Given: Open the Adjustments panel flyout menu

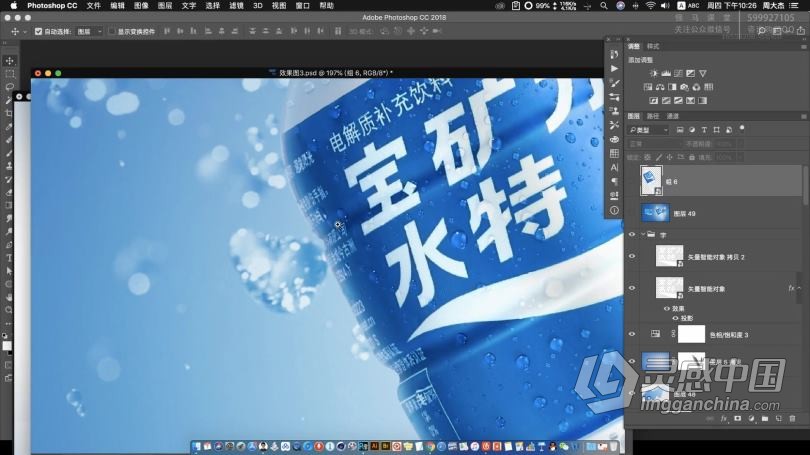Looking at the screenshot, I should [x=803, y=46].
